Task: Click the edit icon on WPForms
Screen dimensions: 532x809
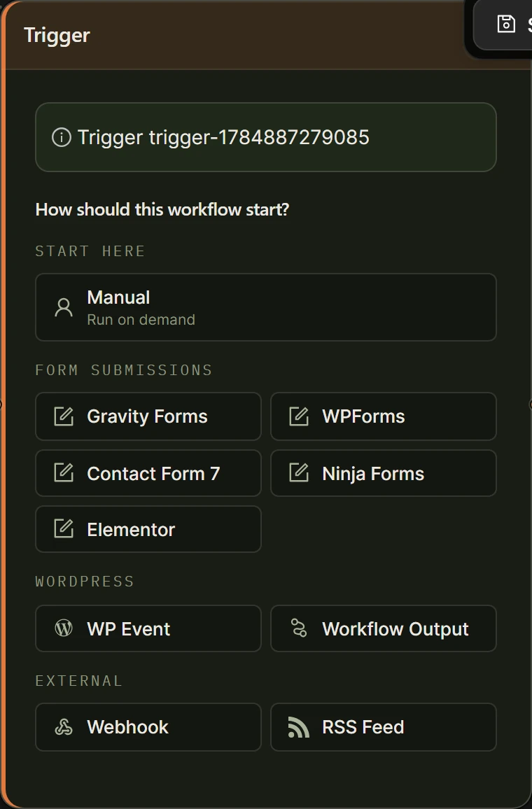Action: [x=299, y=416]
